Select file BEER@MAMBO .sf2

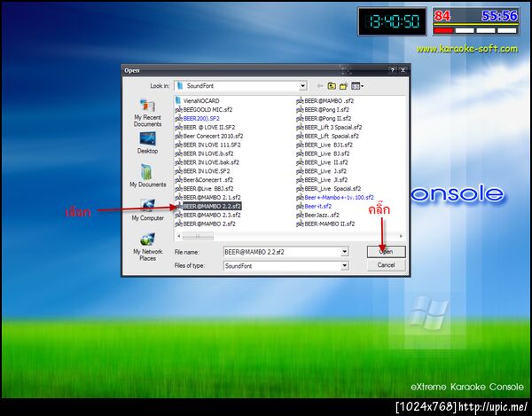(x=325, y=101)
